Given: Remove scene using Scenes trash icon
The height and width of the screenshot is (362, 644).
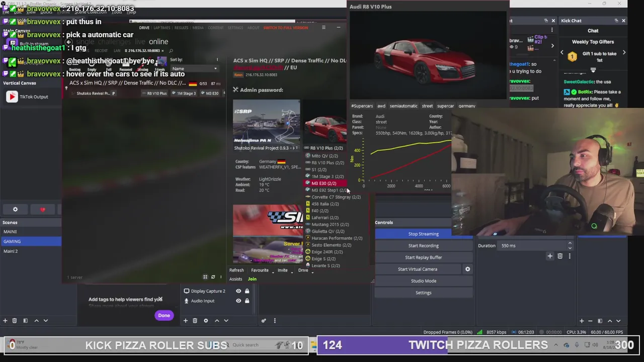Looking at the screenshot, I should (15, 320).
